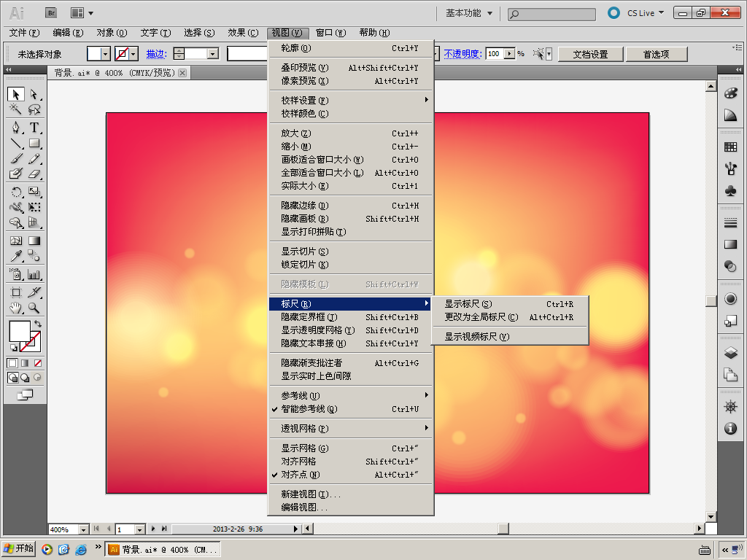
Task: Select the Column Graph tool
Action: pyautogui.click(x=34, y=274)
